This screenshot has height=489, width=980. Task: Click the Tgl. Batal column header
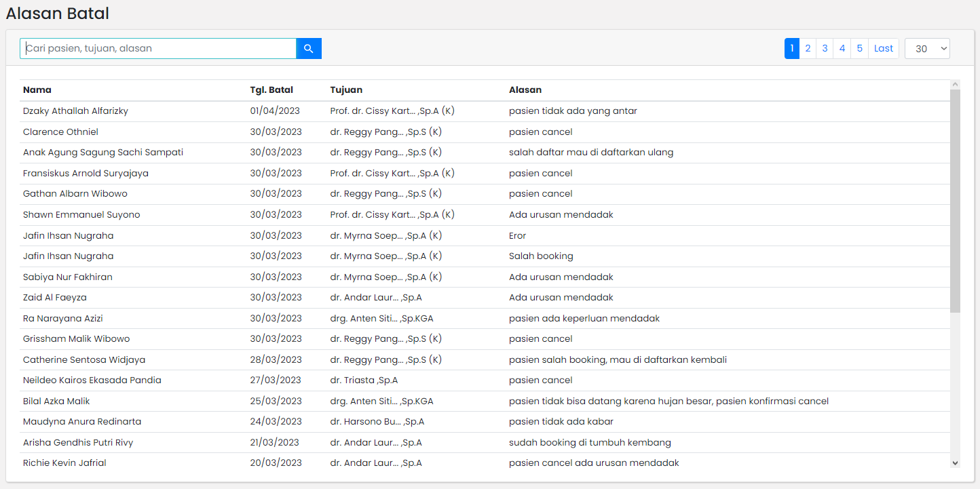point(271,90)
